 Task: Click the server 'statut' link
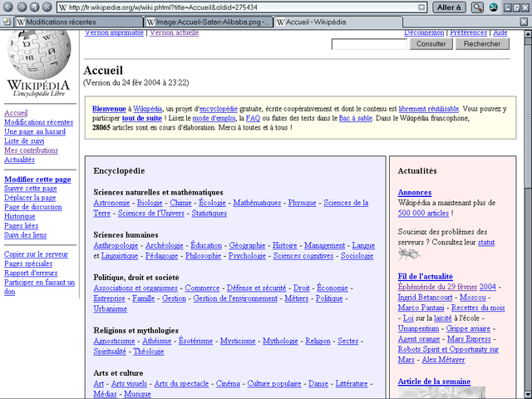pos(486,243)
